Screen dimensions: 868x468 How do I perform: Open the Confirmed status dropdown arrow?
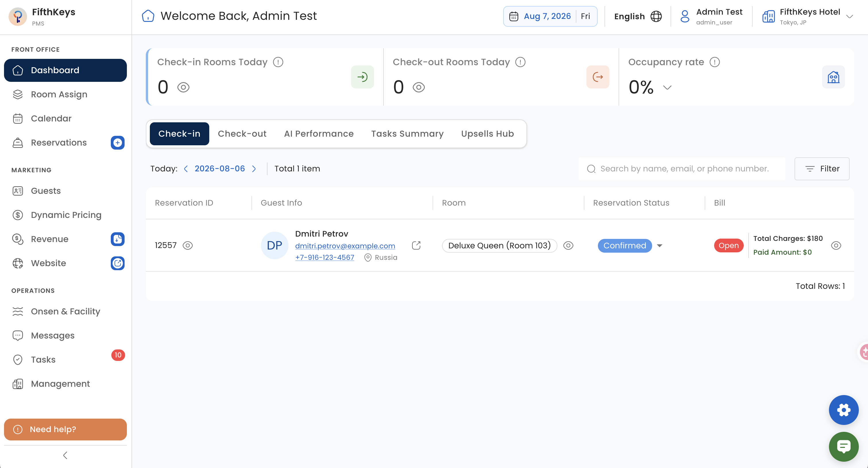[x=659, y=245]
